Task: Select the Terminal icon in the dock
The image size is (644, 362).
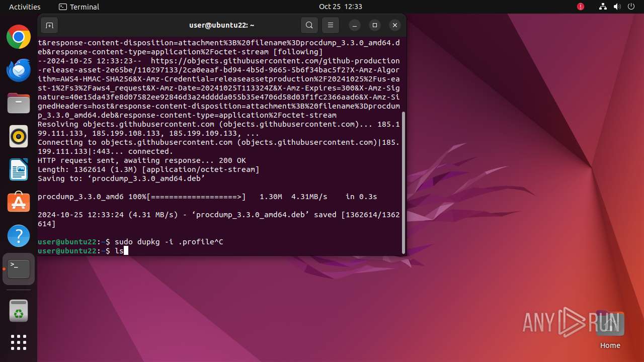Action: click(x=19, y=269)
